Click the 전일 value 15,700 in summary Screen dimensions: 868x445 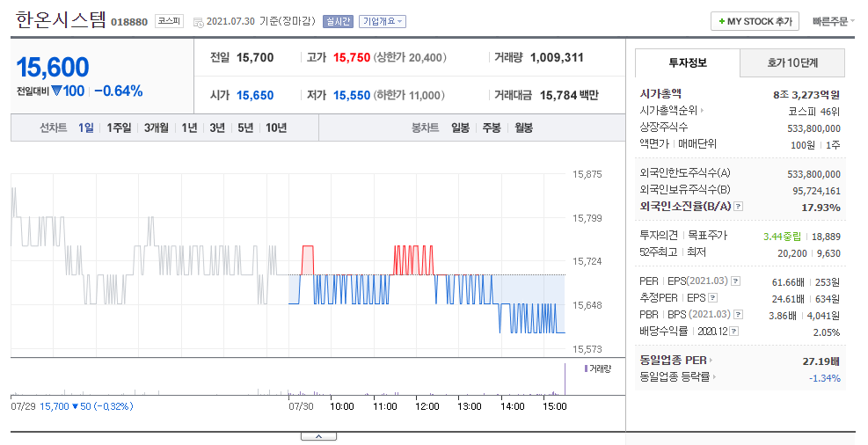tap(255, 57)
